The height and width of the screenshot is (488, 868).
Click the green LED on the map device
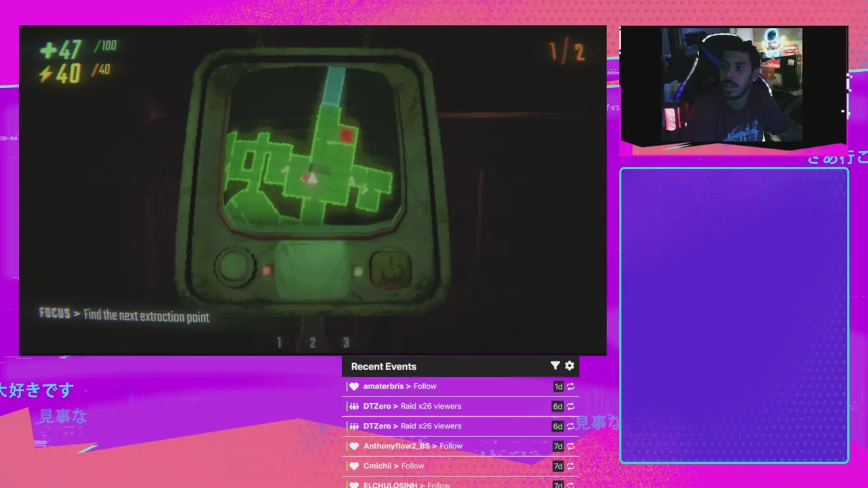point(358,272)
